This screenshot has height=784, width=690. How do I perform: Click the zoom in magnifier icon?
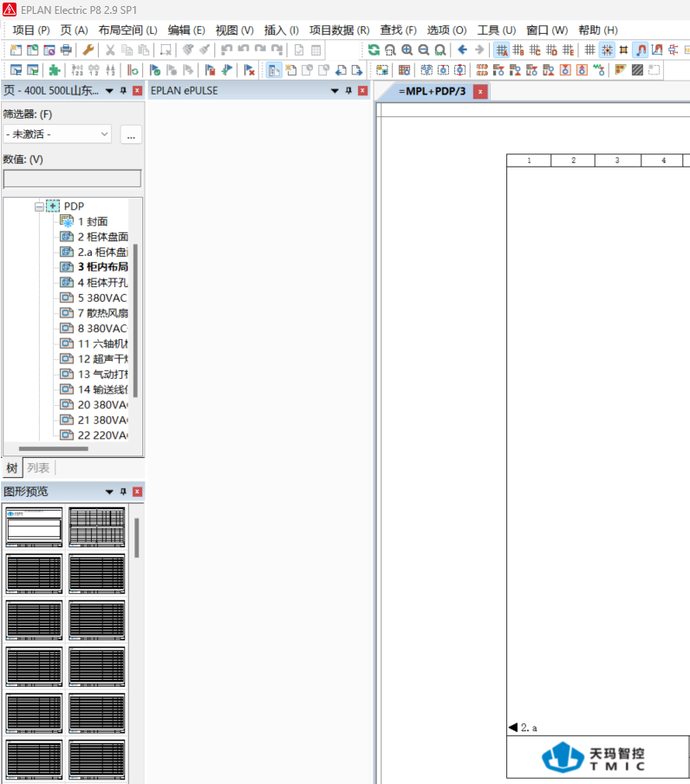[407, 50]
